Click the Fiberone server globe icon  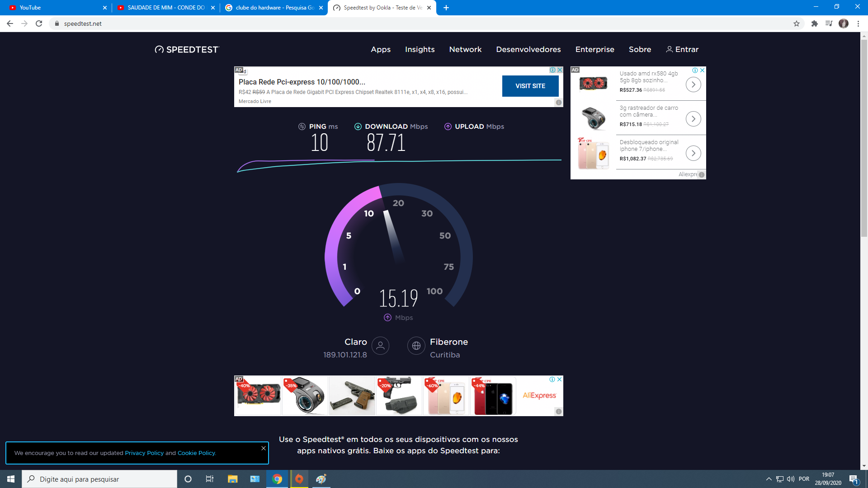416,346
